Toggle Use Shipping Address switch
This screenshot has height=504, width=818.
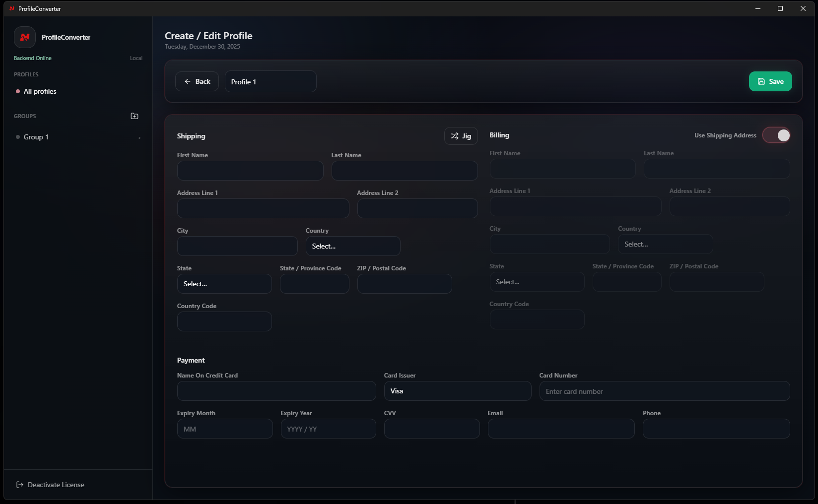pyautogui.click(x=777, y=135)
